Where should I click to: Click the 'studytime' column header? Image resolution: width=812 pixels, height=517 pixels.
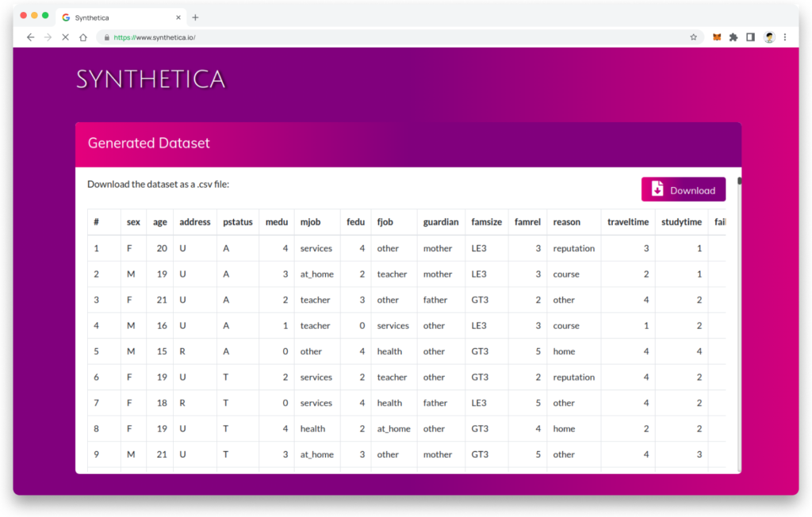click(681, 222)
